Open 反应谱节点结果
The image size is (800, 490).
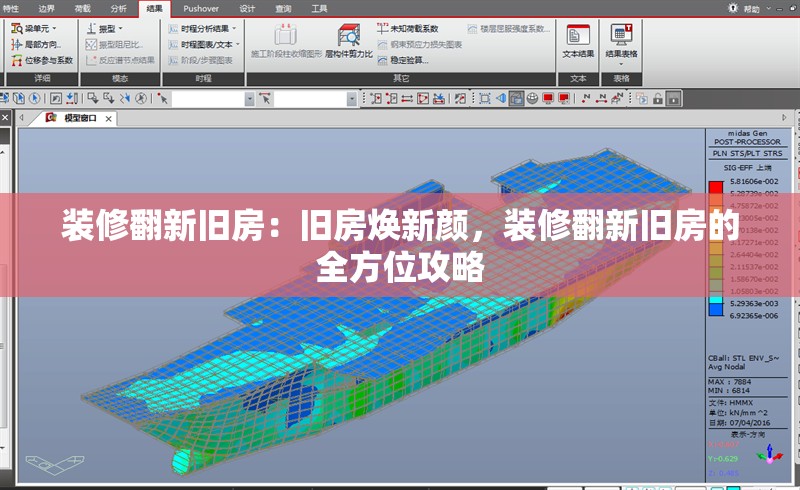(x=120, y=60)
